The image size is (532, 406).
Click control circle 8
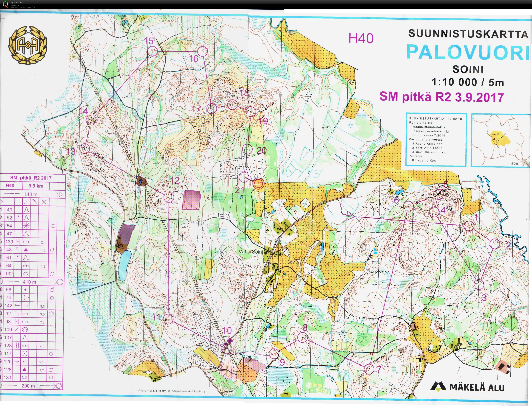pyautogui.click(x=302, y=337)
